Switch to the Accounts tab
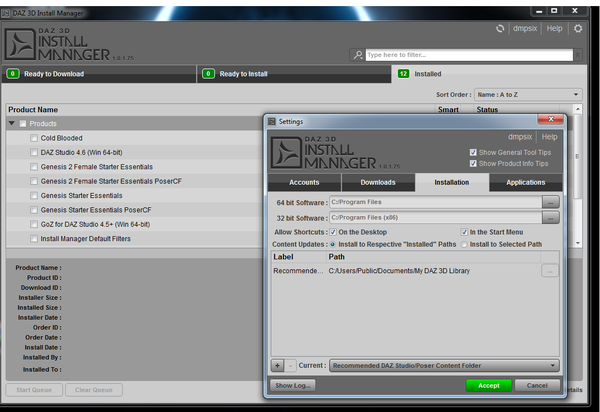The image size is (600, 412). 304,182
